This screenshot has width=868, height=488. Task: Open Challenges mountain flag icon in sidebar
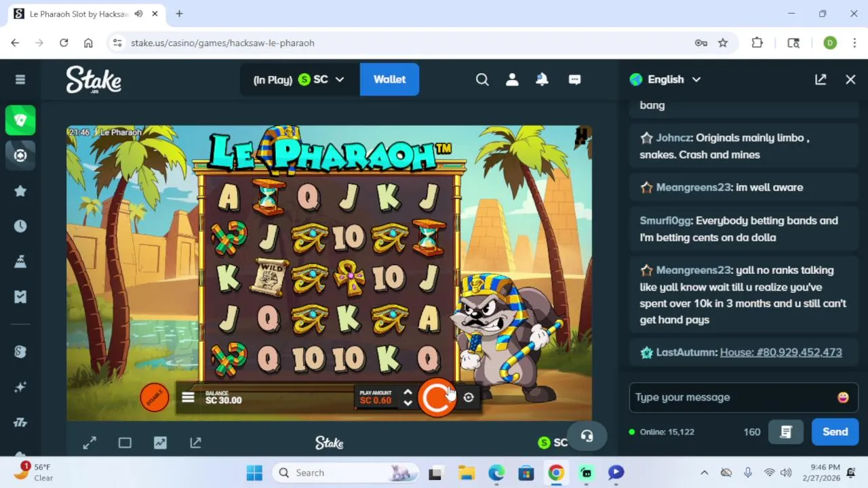(x=20, y=262)
